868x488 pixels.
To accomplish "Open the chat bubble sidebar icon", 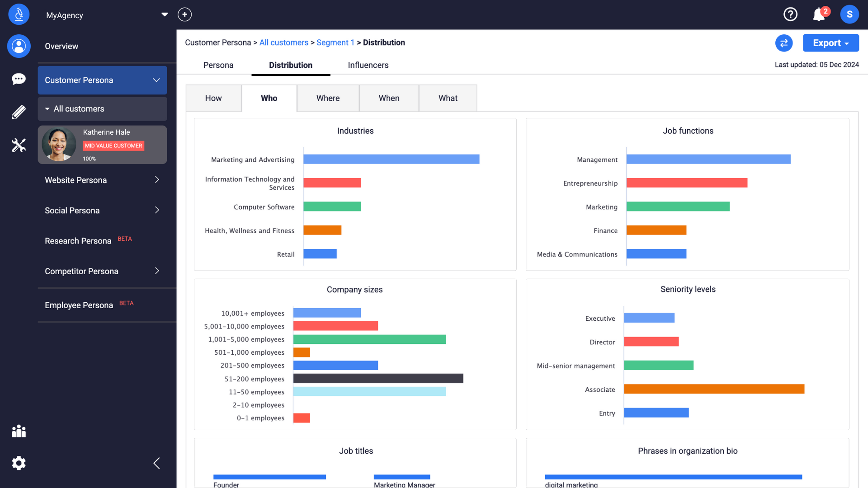I will coord(19,79).
